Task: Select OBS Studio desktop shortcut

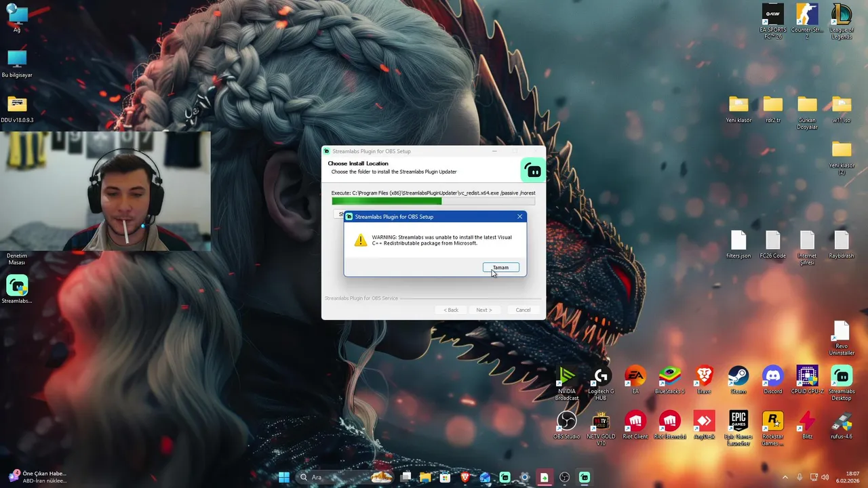Action: [x=566, y=426]
